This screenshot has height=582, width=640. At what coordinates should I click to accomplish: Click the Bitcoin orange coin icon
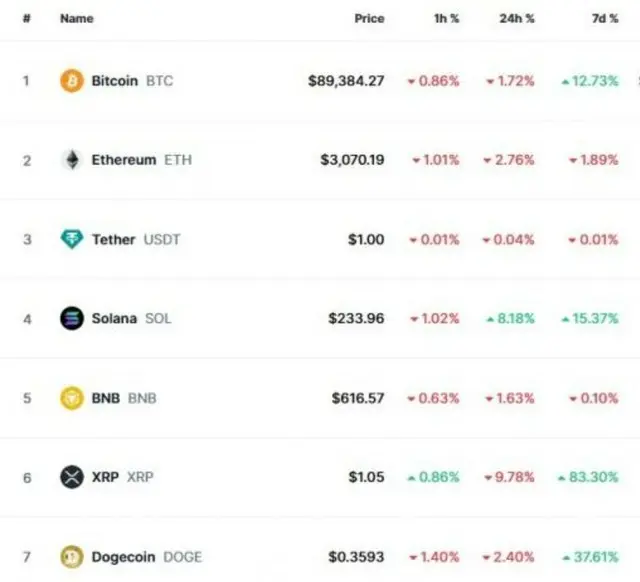click(x=72, y=81)
